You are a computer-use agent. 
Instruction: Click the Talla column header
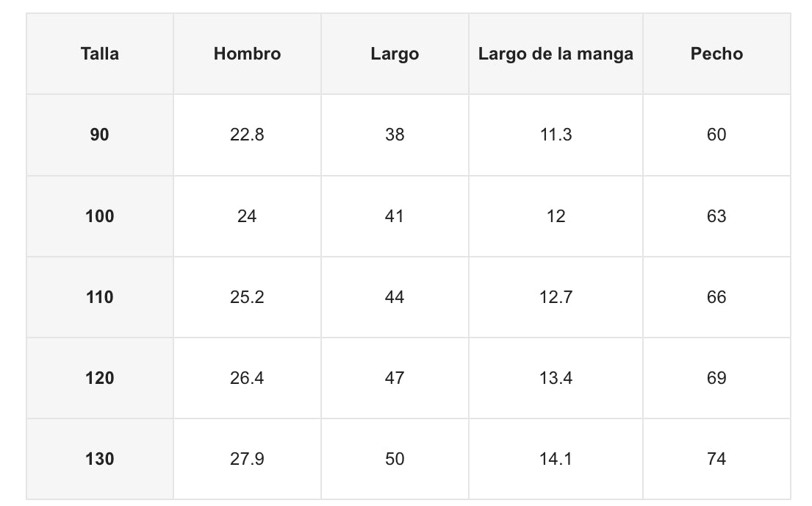click(100, 54)
